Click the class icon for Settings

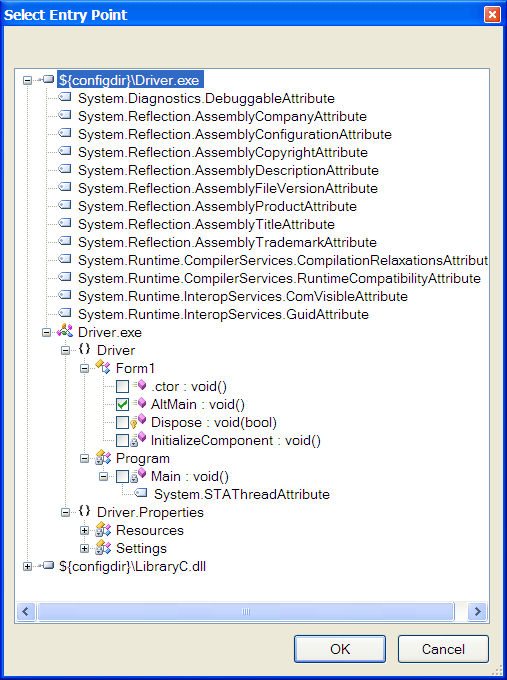tap(103, 548)
